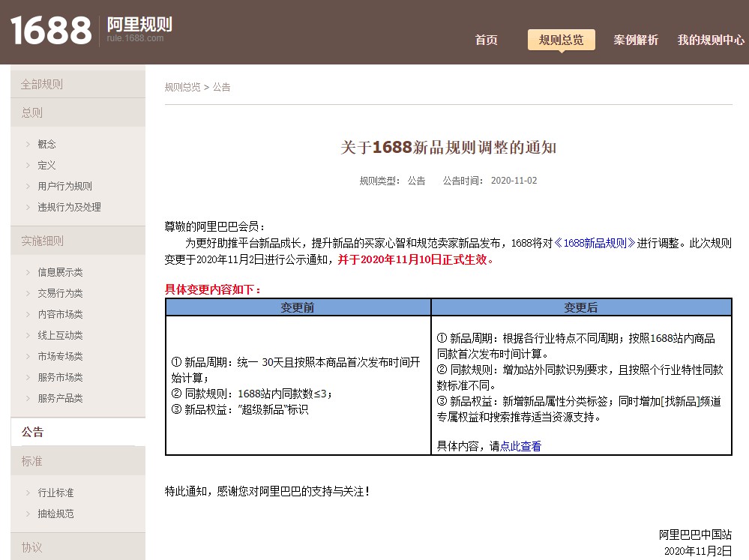Click rule.1688.com under the site title
This screenshot has width=749, height=560.
tap(135, 38)
